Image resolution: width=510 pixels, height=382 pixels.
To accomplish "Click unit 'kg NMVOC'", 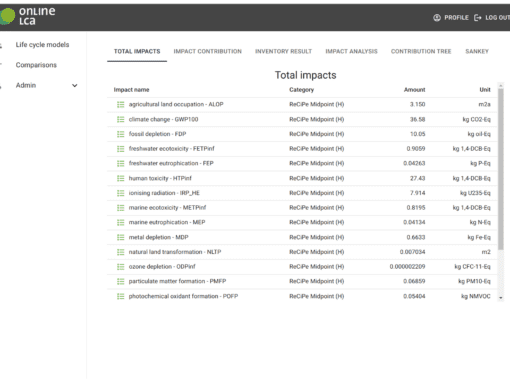I will pyautogui.click(x=476, y=296).
